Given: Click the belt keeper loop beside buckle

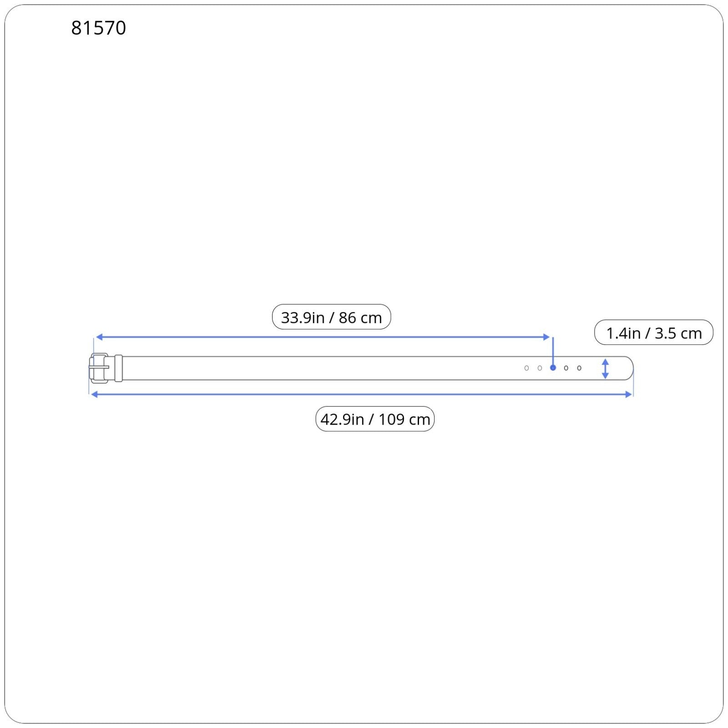Looking at the screenshot, I should (x=119, y=368).
